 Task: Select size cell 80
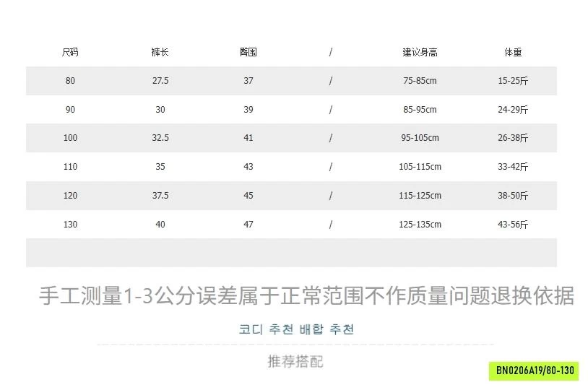(70, 81)
